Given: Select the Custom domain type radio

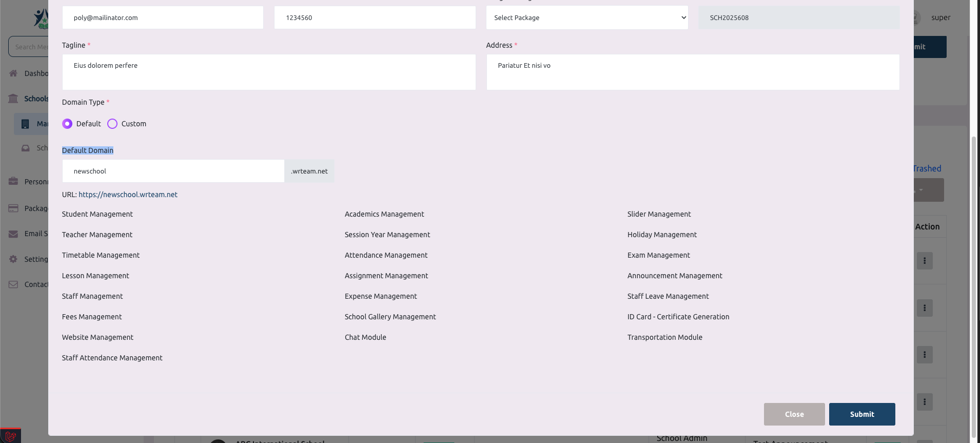Looking at the screenshot, I should point(112,124).
